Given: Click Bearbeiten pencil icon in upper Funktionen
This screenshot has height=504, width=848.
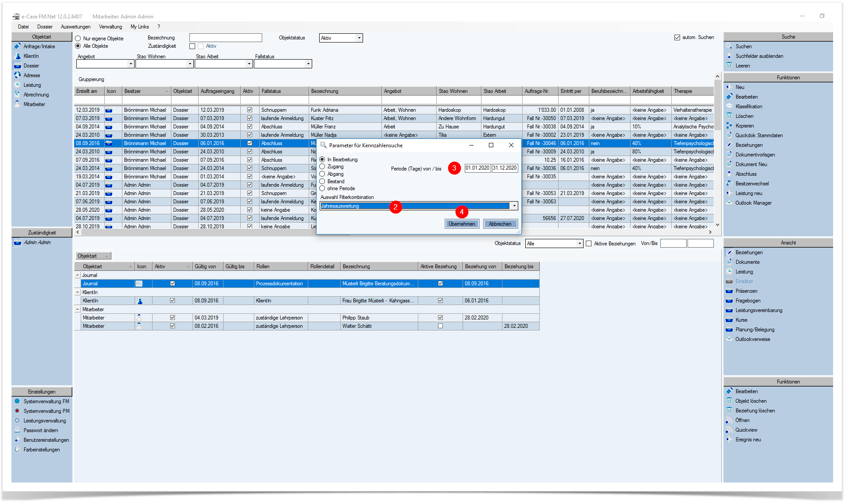Looking at the screenshot, I should [729, 97].
